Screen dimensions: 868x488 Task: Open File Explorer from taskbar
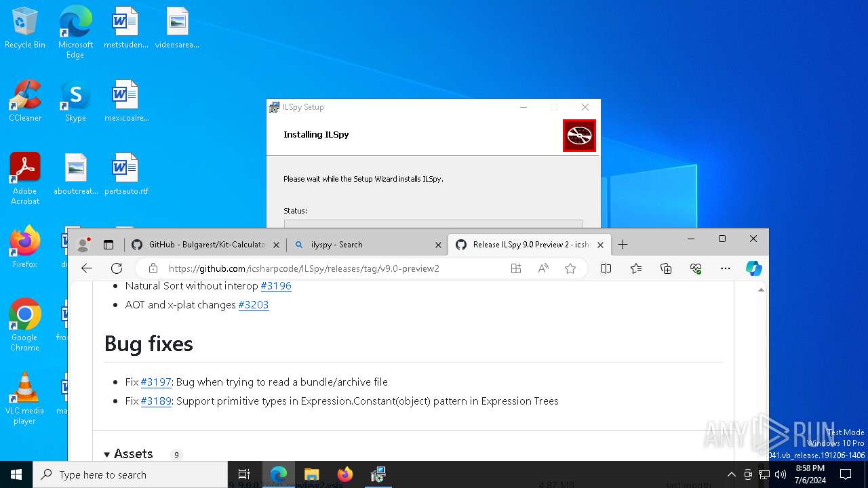312,474
